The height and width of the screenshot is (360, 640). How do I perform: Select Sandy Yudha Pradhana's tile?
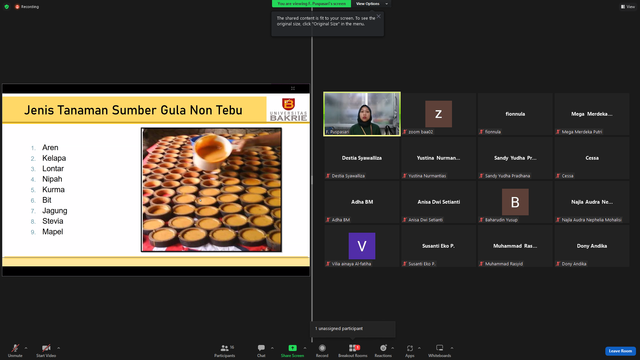coord(515,158)
